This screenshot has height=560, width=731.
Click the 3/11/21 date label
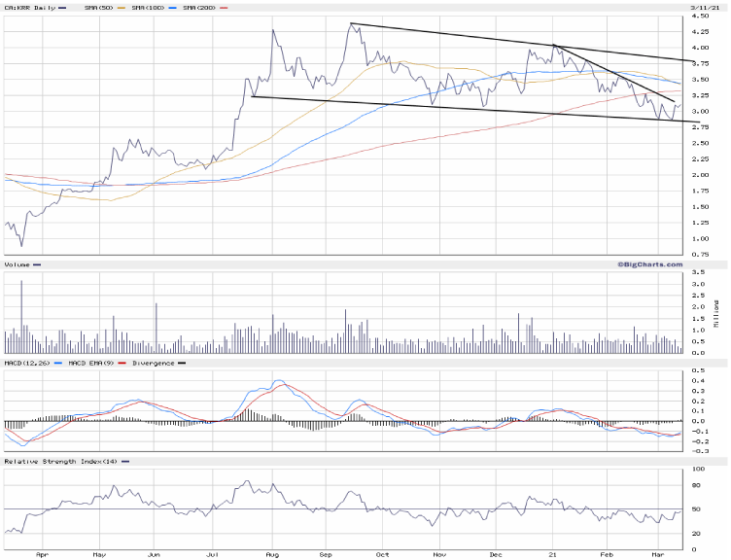click(x=698, y=8)
